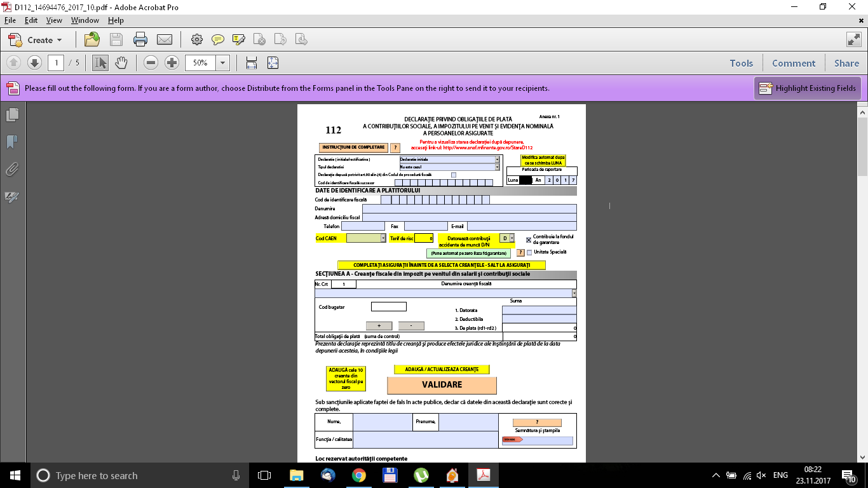This screenshot has height=488, width=868.
Task: Activate the Select tool cursor icon
Action: coord(100,62)
